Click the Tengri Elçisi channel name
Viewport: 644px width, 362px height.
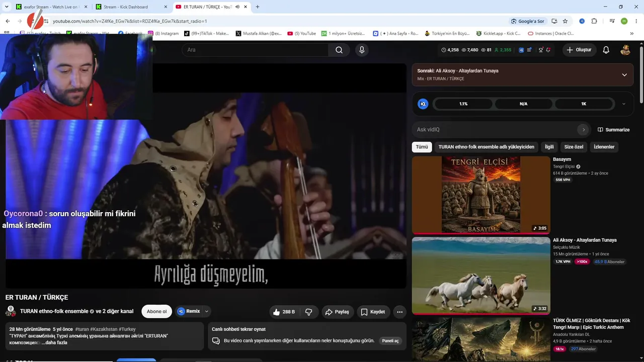563,166
